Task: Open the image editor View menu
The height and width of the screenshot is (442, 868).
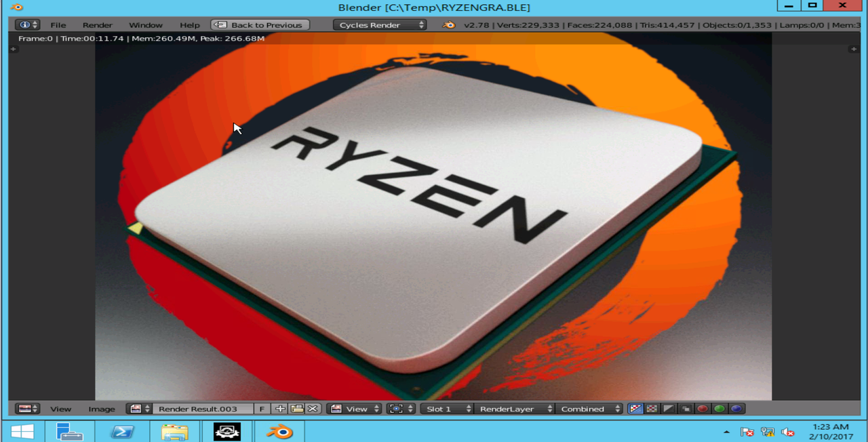Action: tap(60, 409)
